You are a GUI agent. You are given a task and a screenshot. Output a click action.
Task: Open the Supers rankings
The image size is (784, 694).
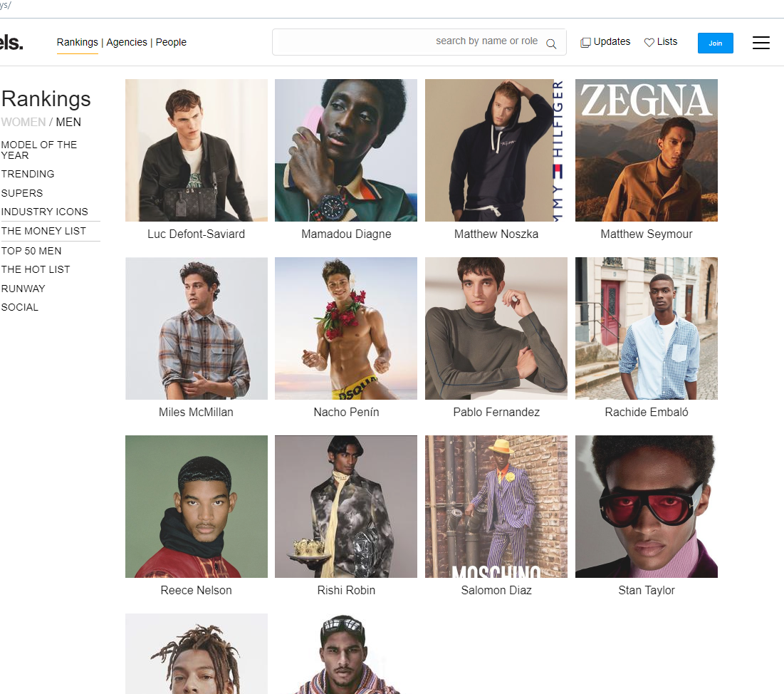[x=22, y=193]
